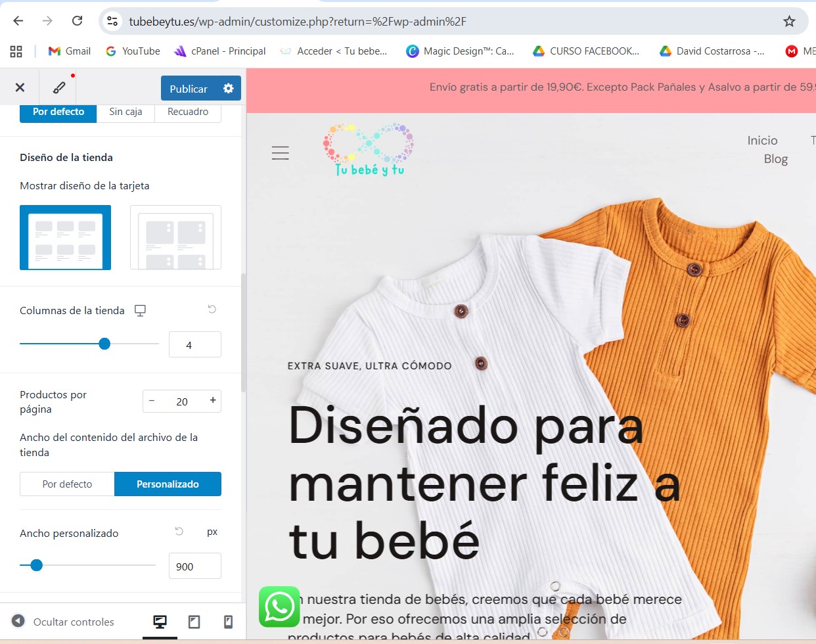Increase Productos por página with plus
This screenshot has width=816, height=644.
click(213, 400)
